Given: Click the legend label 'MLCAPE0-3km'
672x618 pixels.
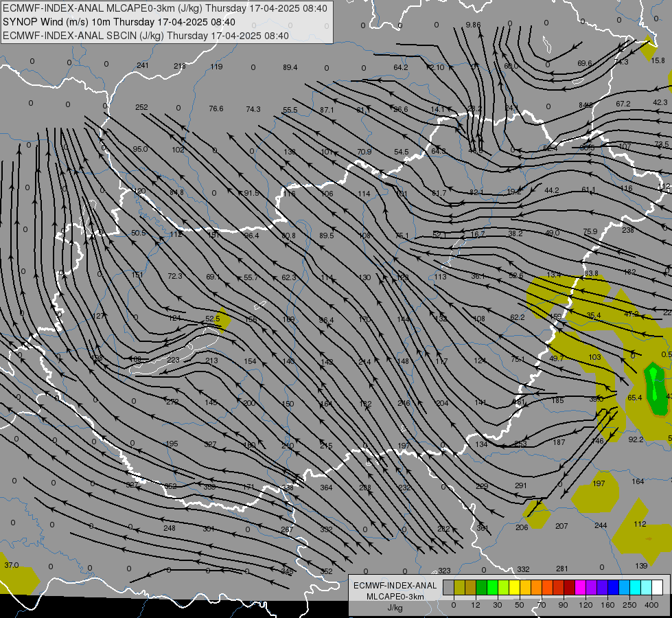Looking at the screenshot, I should point(395,597).
